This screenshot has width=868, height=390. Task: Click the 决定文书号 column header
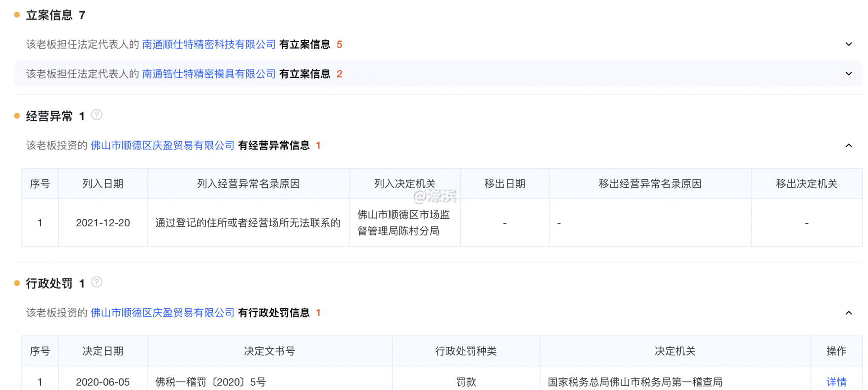[x=269, y=351]
